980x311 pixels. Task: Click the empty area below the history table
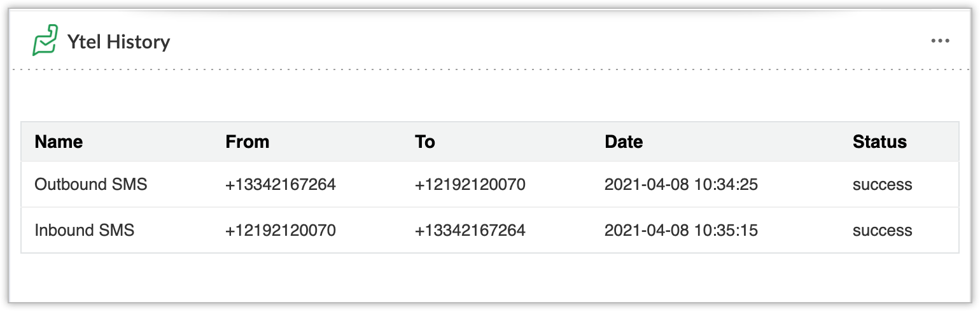click(x=490, y=277)
